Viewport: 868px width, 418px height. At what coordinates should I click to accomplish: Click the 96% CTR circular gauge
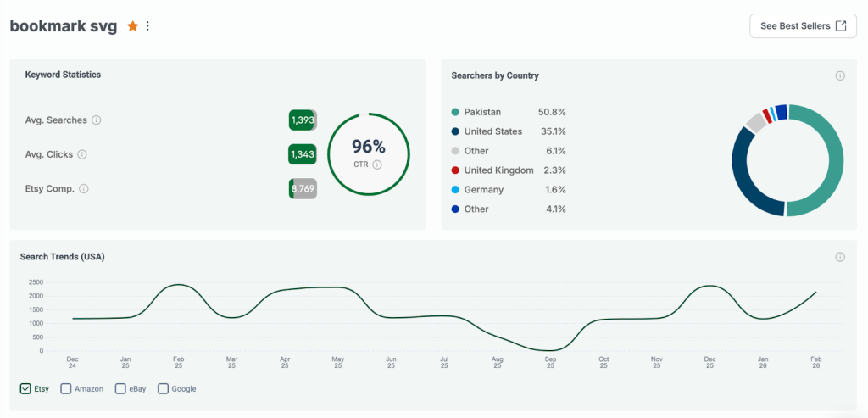(x=368, y=153)
